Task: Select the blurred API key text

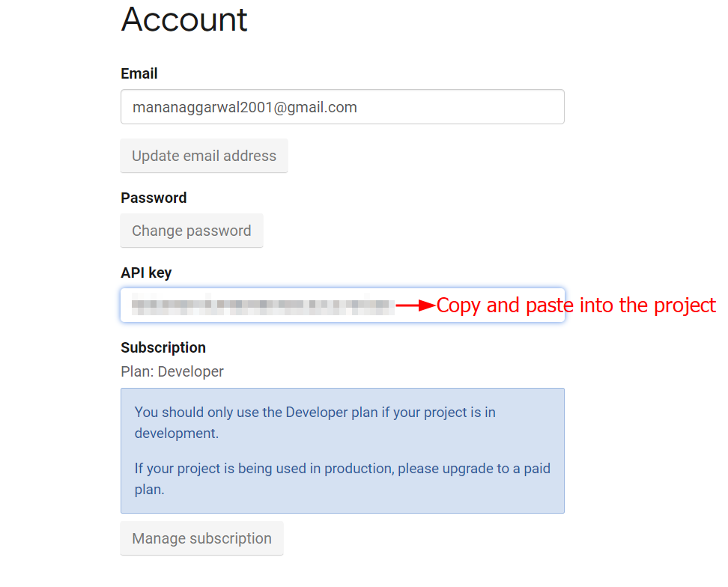Action: [262, 305]
